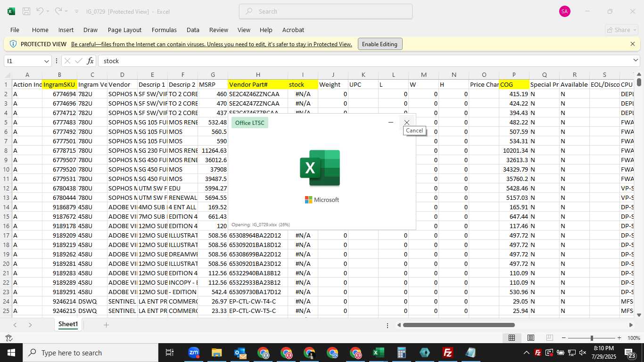This screenshot has width=644, height=362.
Task: Open the Windows Start menu
Action: click(x=11, y=353)
